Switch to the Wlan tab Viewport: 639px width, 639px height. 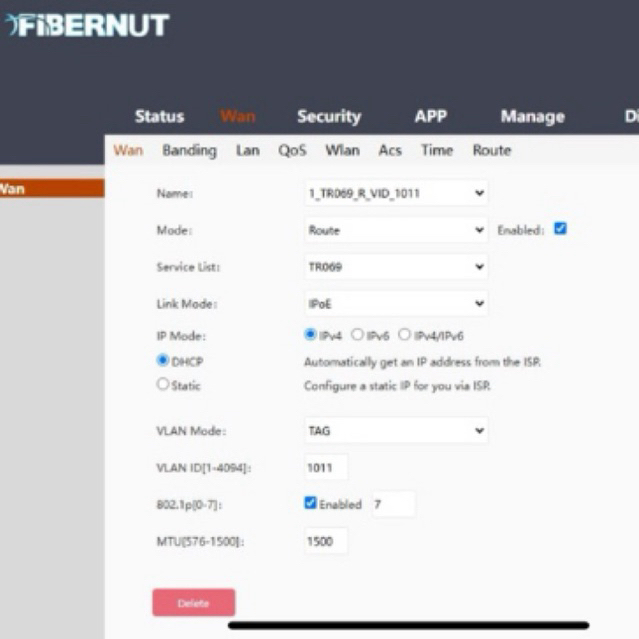[x=342, y=150]
